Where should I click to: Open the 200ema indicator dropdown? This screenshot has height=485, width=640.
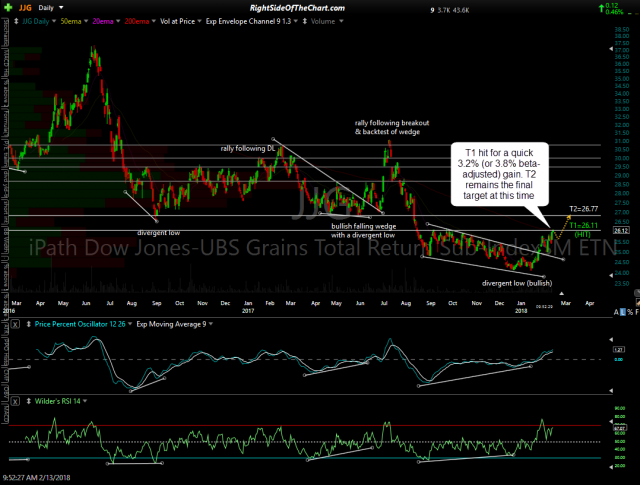click(x=153, y=21)
